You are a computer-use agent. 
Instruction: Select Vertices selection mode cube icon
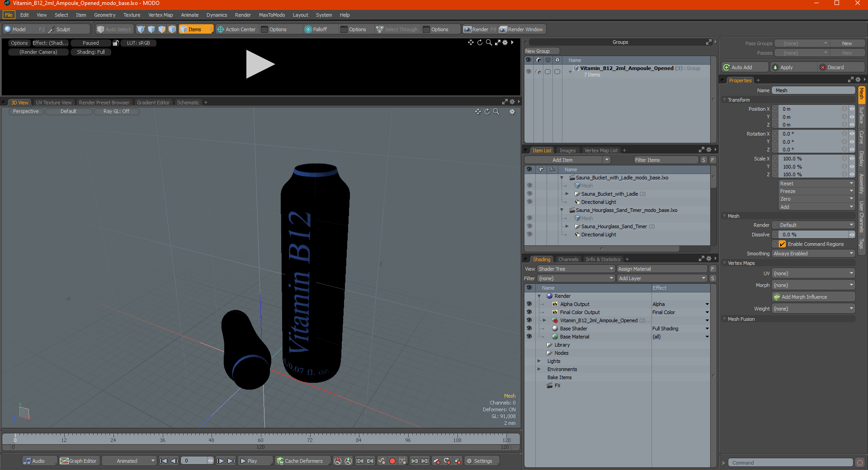click(x=141, y=29)
